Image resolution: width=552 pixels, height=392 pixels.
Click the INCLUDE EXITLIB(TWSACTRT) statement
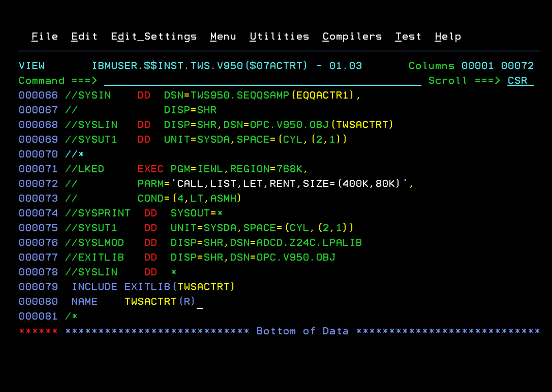(153, 287)
